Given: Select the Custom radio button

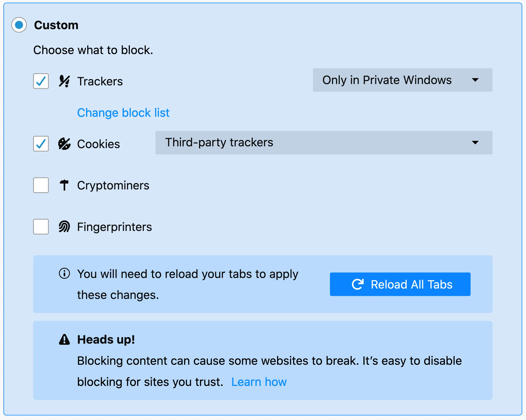Looking at the screenshot, I should (19, 24).
